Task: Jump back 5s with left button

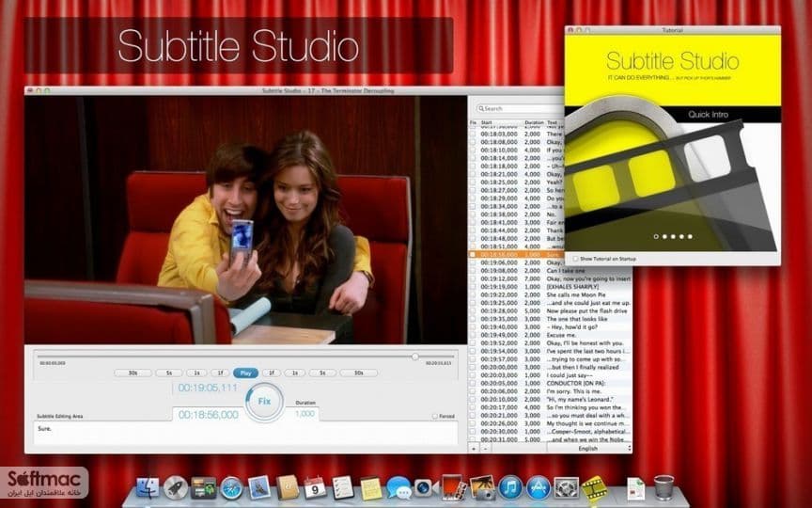Action: click(x=169, y=373)
